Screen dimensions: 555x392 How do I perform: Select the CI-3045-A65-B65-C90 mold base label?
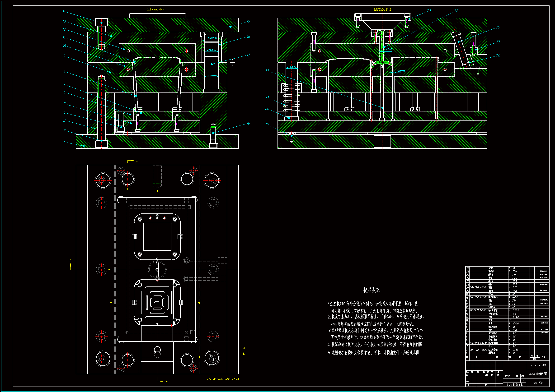pyautogui.click(x=223, y=379)
